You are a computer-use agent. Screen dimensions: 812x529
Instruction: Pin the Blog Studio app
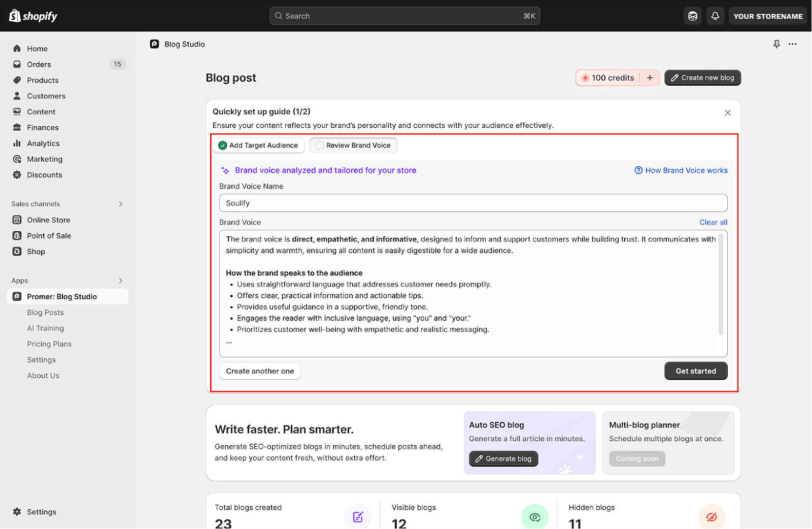tap(776, 44)
